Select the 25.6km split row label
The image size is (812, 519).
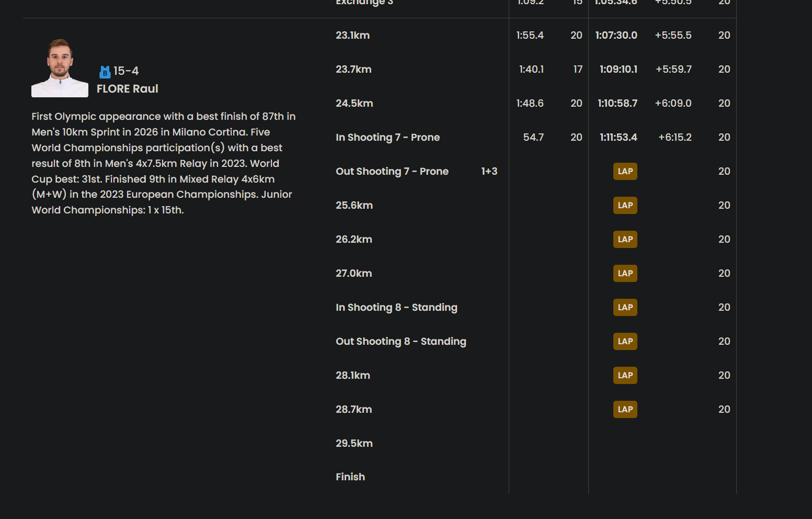(x=354, y=206)
